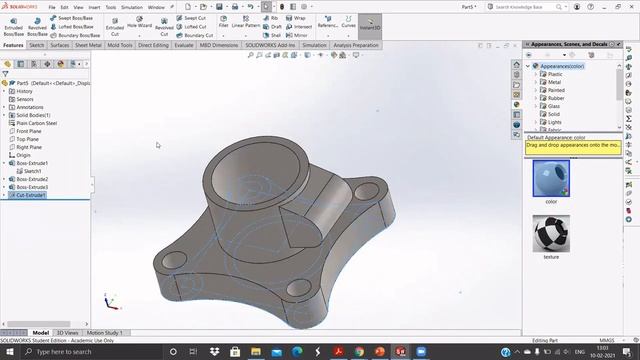
Task: Open the 3D Views tab
Action: (x=67, y=333)
